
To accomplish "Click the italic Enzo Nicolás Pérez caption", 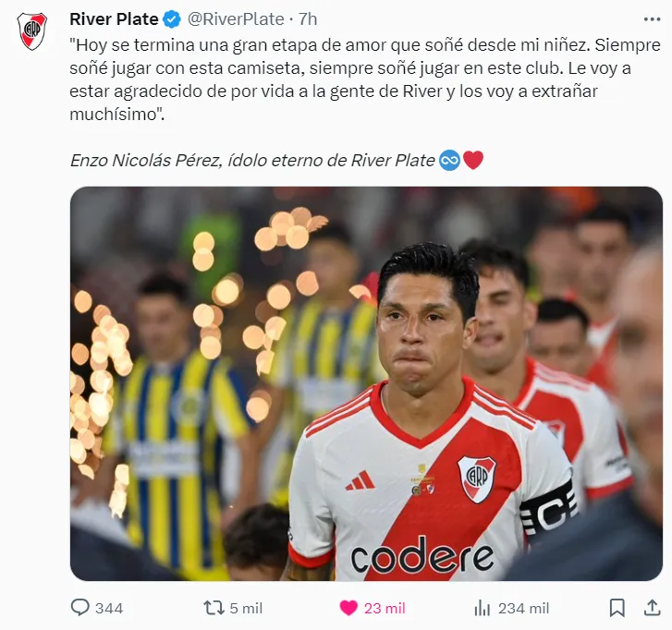I will [253, 160].
